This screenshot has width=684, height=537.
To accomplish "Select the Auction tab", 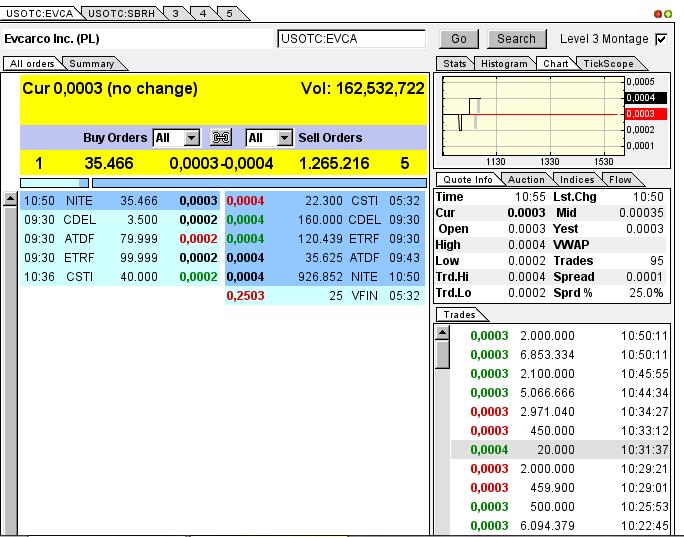I will (527, 180).
